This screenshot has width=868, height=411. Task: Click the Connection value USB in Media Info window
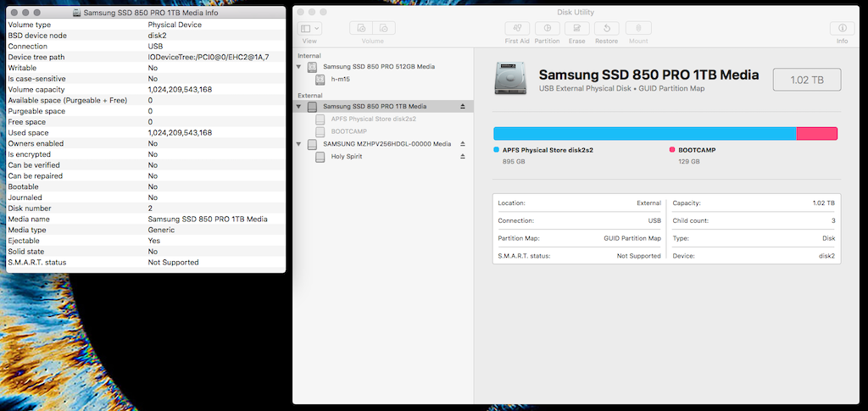coord(155,47)
